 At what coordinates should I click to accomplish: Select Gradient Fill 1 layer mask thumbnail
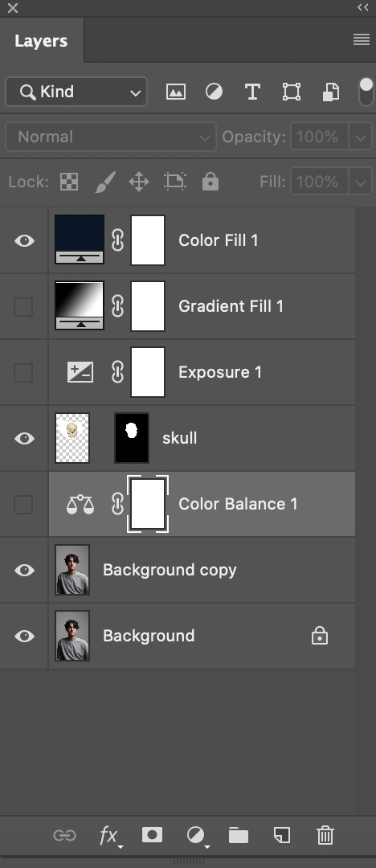click(x=148, y=306)
